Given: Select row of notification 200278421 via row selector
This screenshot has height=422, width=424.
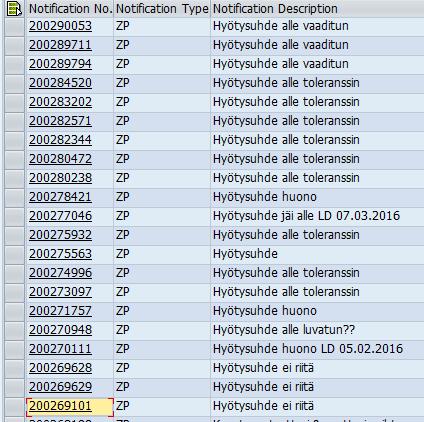Looking at the screenshot, I should (x=15, y=197).
